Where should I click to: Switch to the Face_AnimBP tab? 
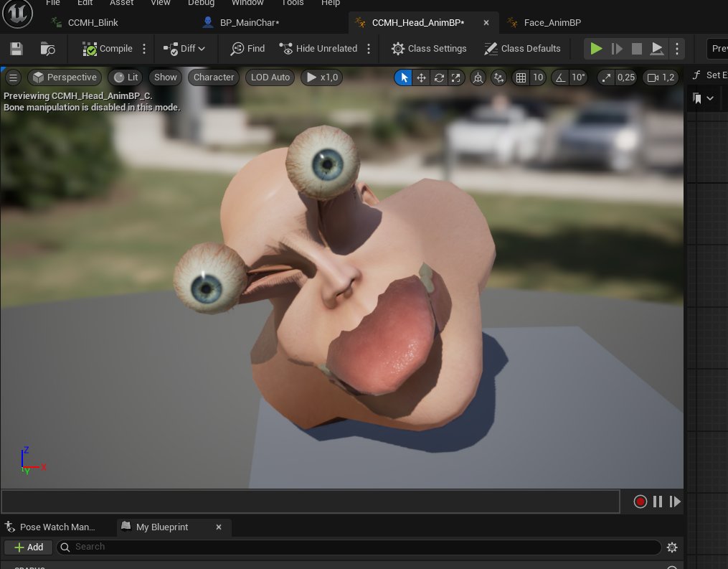551,22
